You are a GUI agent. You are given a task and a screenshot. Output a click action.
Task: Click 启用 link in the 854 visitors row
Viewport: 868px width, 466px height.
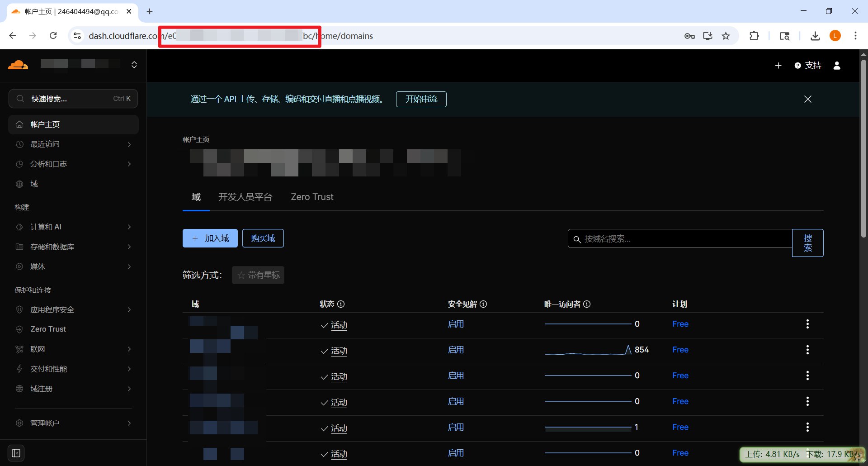(x=456, y=350)
